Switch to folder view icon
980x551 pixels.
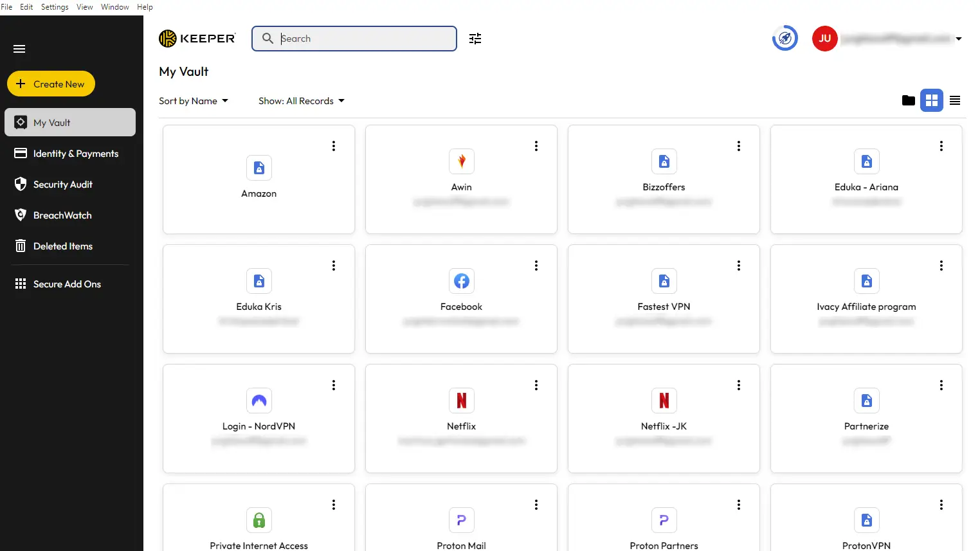(x=909, y=100)
